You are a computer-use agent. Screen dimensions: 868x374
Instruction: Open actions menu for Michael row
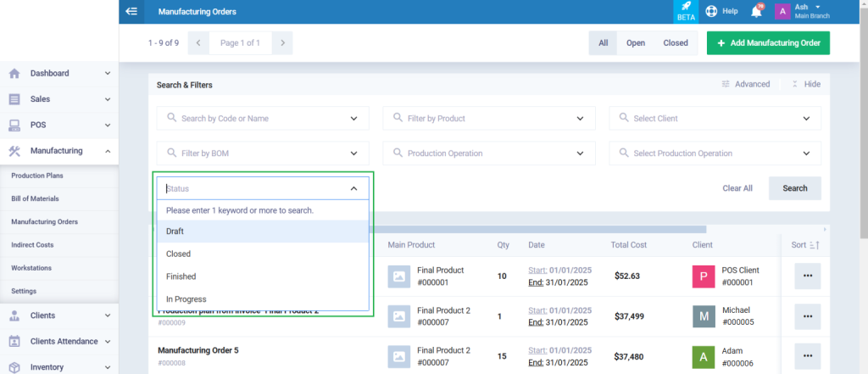tap(808, 316)
